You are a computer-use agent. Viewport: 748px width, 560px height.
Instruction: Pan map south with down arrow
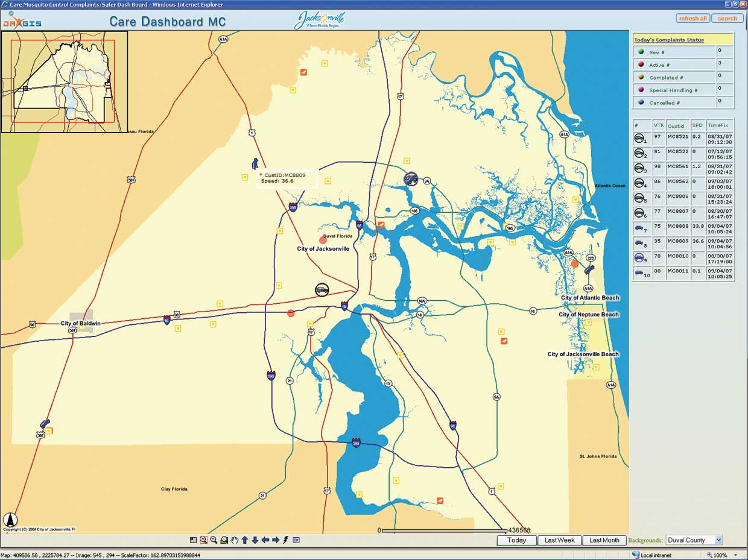pyautogui.click(x=255, y=540)
